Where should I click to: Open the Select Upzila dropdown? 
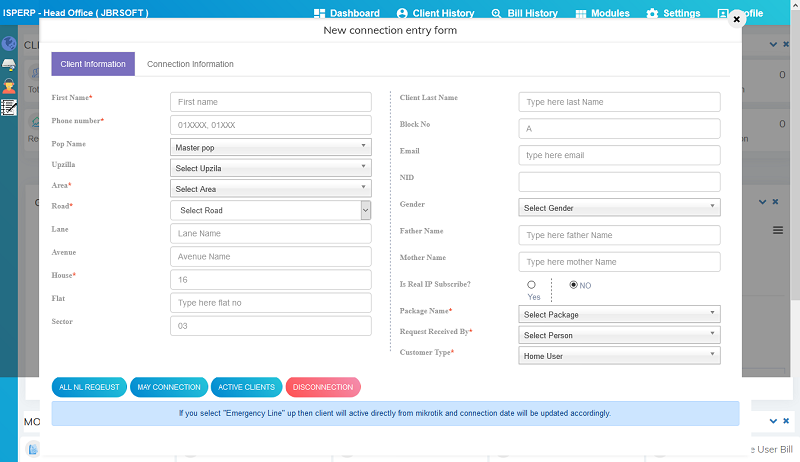(x=270, y=168)
